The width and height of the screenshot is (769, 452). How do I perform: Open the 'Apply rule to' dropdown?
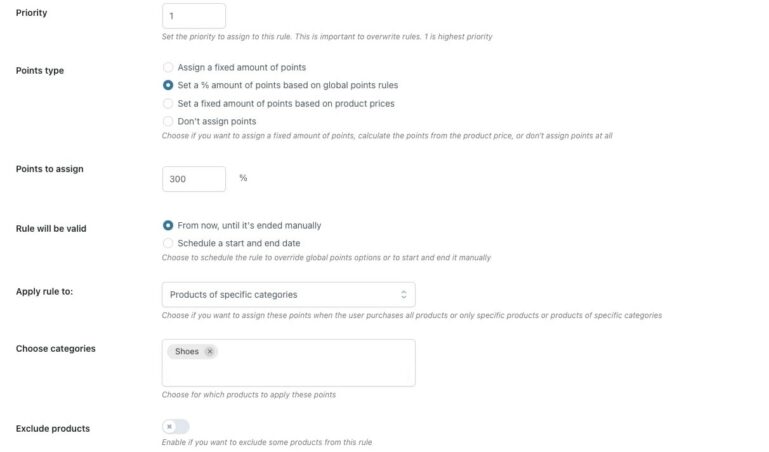click(288, 294)
